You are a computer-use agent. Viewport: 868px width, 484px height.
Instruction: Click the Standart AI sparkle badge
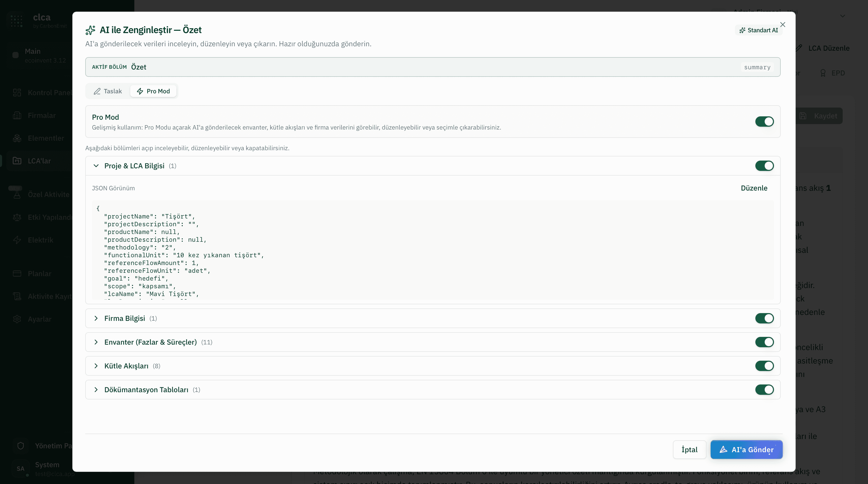click(x=758, y=30)
